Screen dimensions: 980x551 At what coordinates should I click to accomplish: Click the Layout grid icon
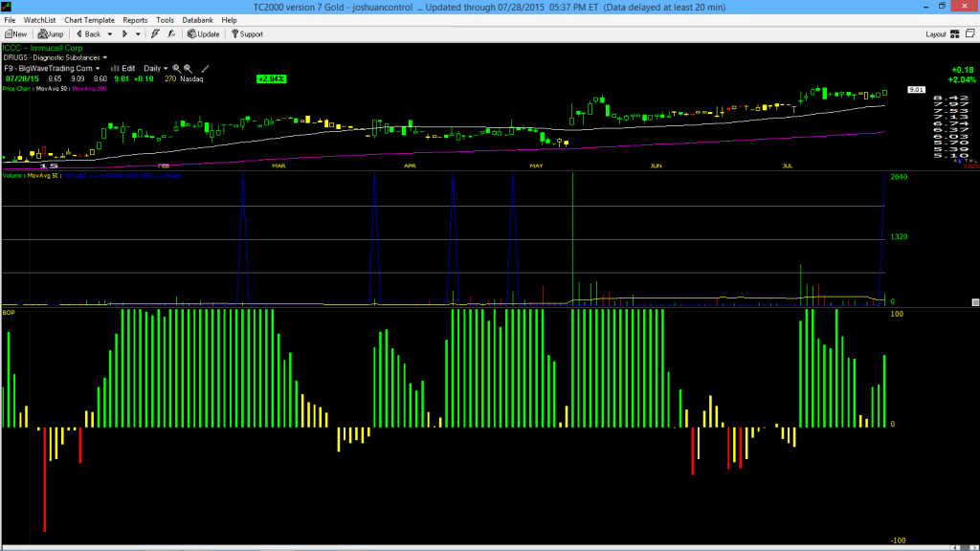tap(955, 34)
